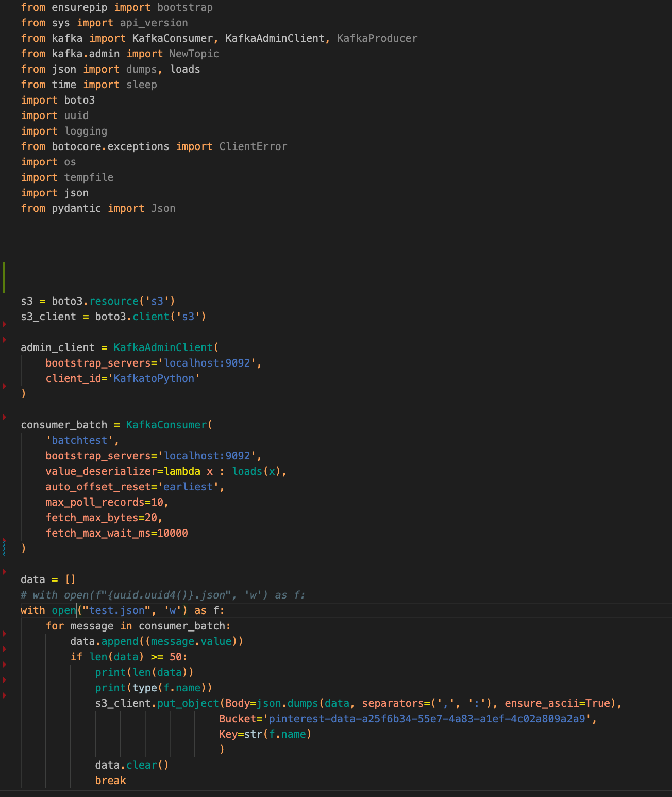
Task: Click the red gutter marker beside s3_client line
Action: 4,325
